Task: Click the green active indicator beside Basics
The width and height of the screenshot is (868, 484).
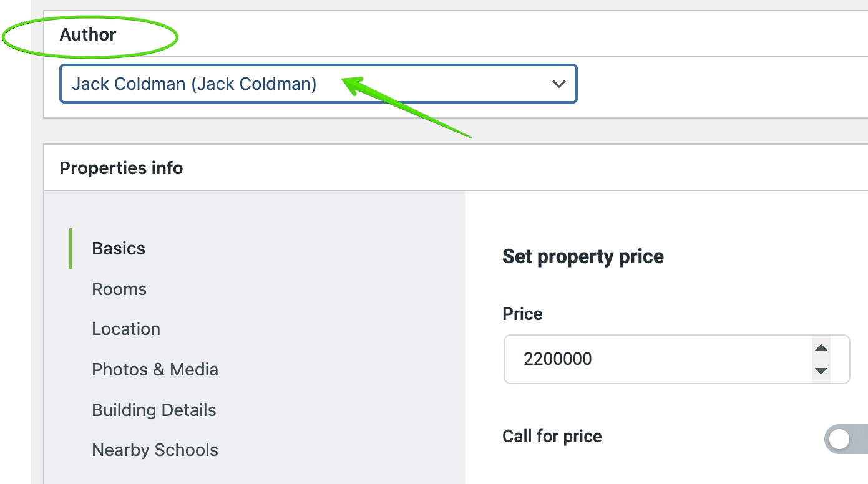Action: 71,248
